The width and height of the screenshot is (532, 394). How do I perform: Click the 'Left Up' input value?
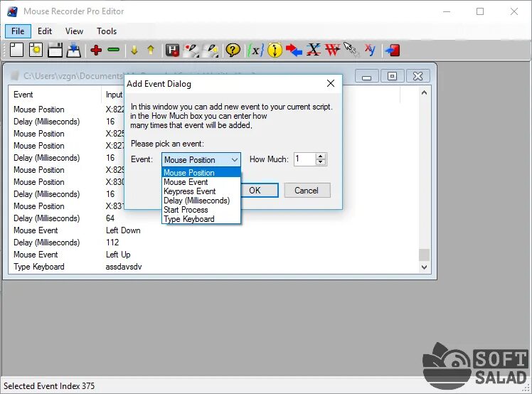118,255
